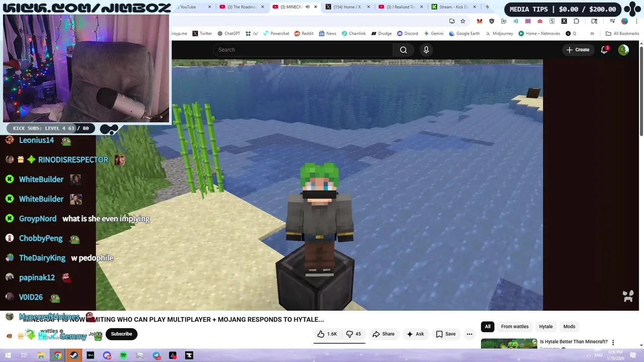This screenshot has height=362, width=644.
Task: Click chat username GroypNord
Action: (x=38, y=219)
